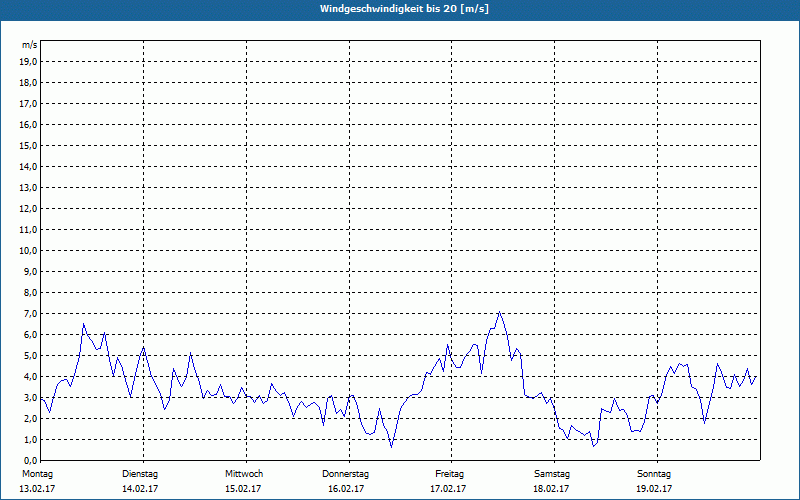
Task: Click the "Montag" day label
Action: click(37, 474)
